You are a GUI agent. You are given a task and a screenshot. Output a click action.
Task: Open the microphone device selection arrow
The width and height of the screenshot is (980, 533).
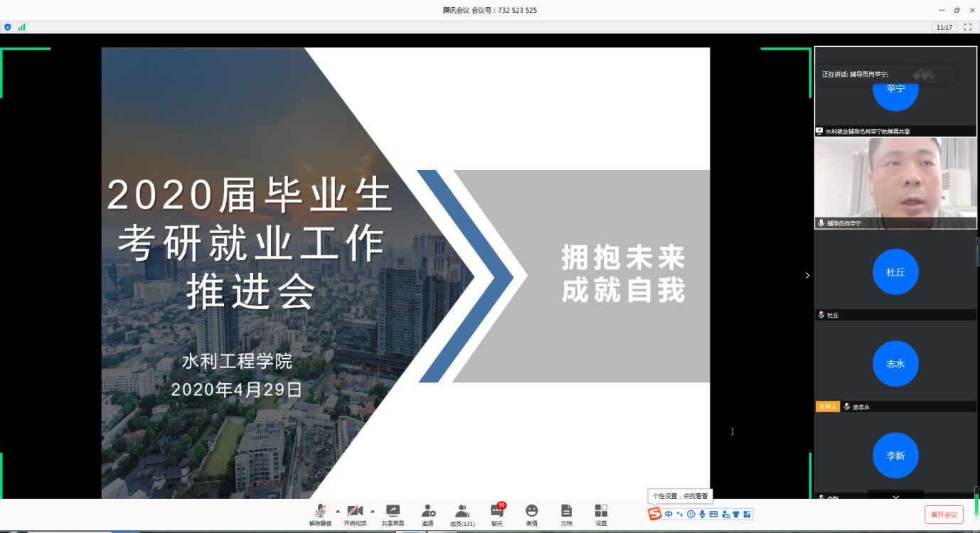(x=338, y=510)
